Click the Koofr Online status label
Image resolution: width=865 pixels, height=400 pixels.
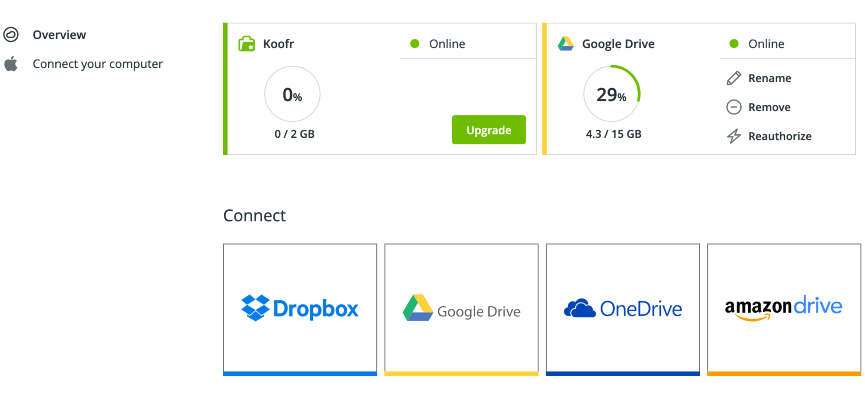click(447, 44)
